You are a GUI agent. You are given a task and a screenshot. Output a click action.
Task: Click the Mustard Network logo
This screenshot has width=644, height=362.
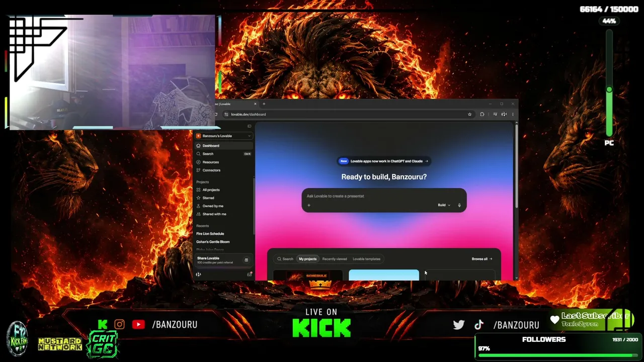click(60, 344)
